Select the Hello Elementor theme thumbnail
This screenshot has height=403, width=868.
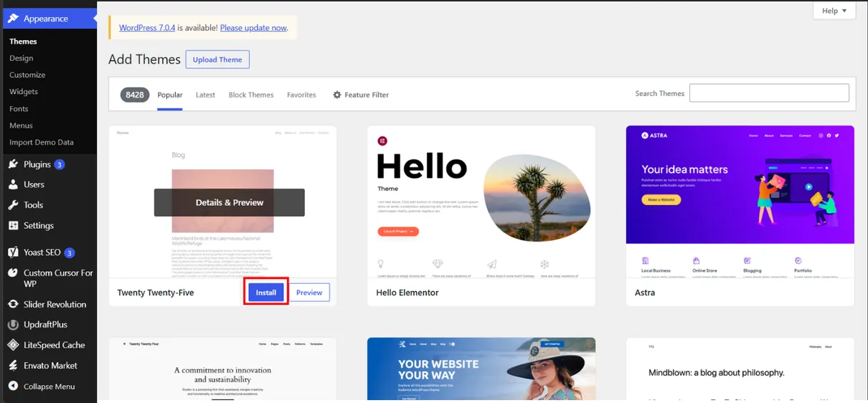point(481,202)
